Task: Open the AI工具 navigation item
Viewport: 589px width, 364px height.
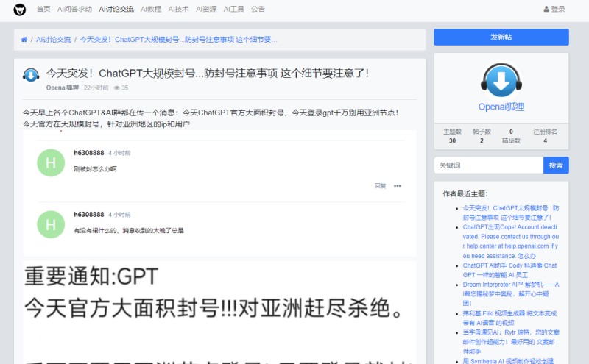Action: [x=233, y=9]
